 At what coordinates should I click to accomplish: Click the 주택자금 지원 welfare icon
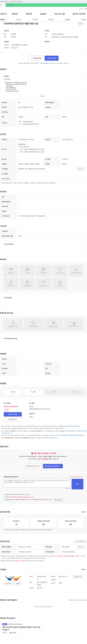(11, 284)
